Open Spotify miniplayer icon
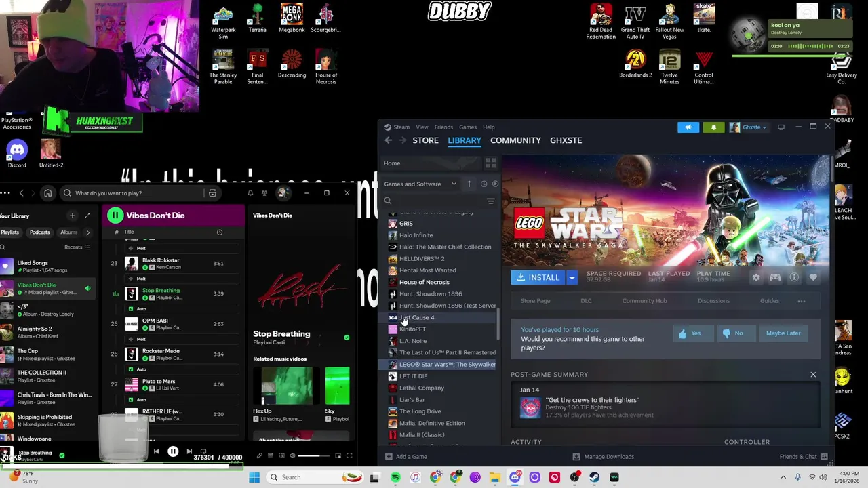 click(338, 455)
